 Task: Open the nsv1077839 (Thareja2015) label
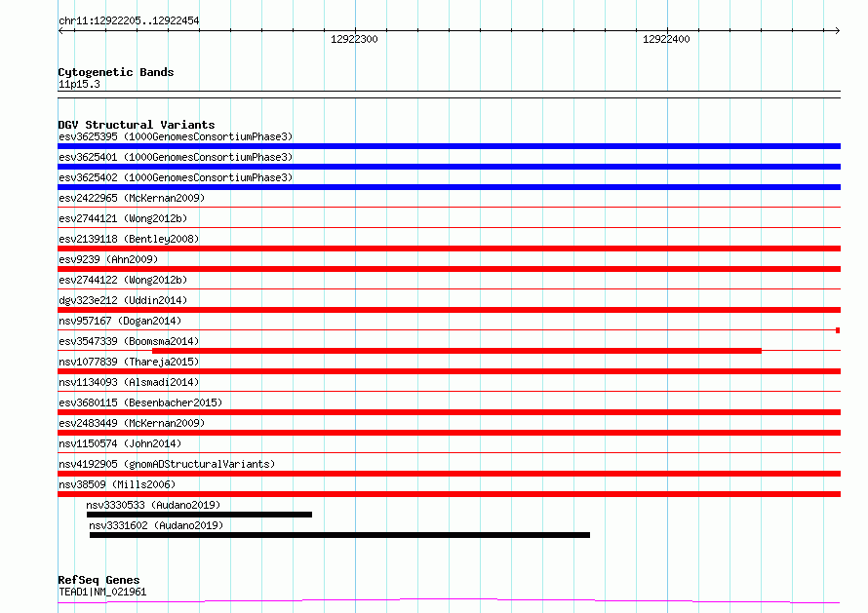point(129,362)
